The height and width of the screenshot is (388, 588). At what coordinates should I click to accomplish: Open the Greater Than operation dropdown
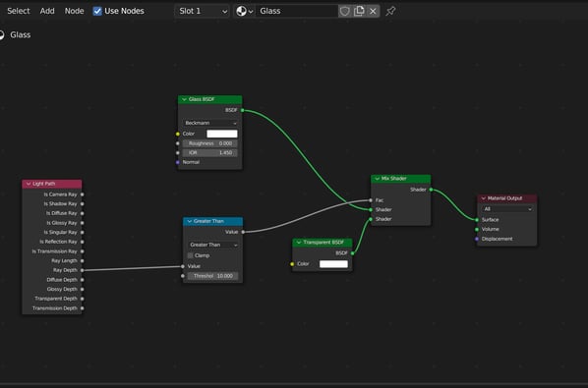click(213, 245)
